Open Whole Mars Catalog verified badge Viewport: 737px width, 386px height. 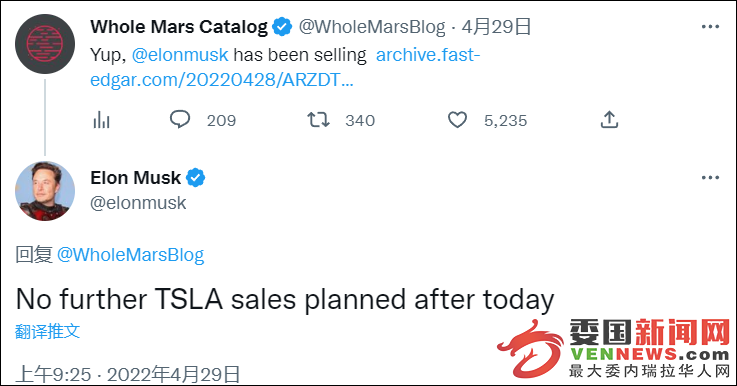point(282,27)
